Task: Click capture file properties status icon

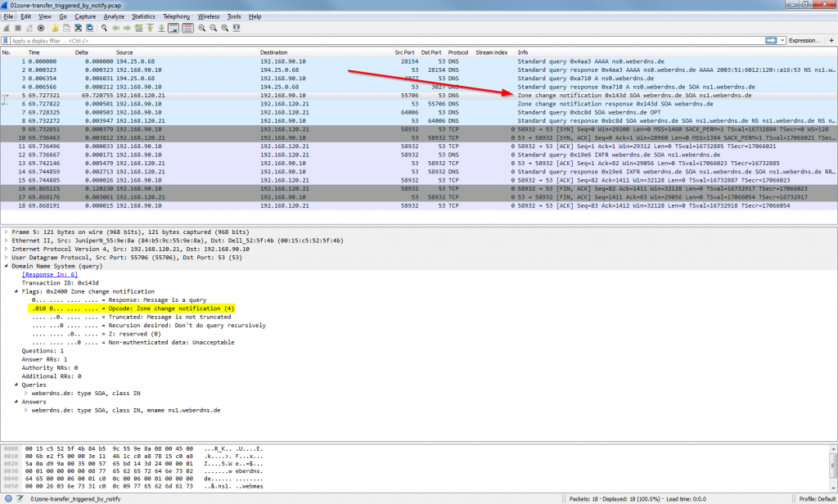Action: pyautogui.click(x=20, y=498)
